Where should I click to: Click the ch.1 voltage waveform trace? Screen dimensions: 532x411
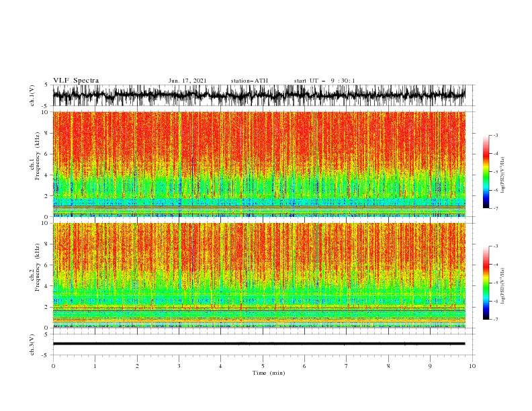259,95
